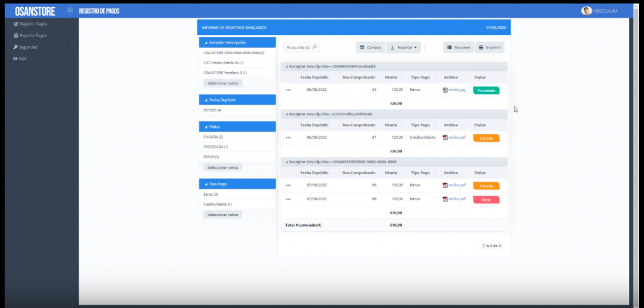Click the 270,00 subtotal
This screenshot has width=644, height=308.
click(x=396, y=213)
